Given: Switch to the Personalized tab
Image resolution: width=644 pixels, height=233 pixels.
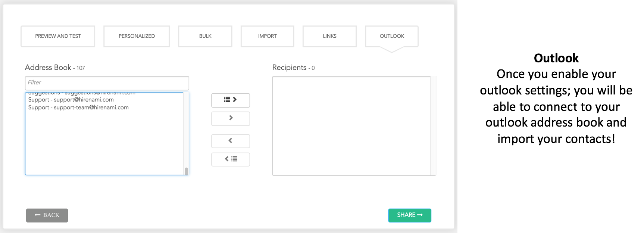Looking at the screenshot, I should click(137, 36).
